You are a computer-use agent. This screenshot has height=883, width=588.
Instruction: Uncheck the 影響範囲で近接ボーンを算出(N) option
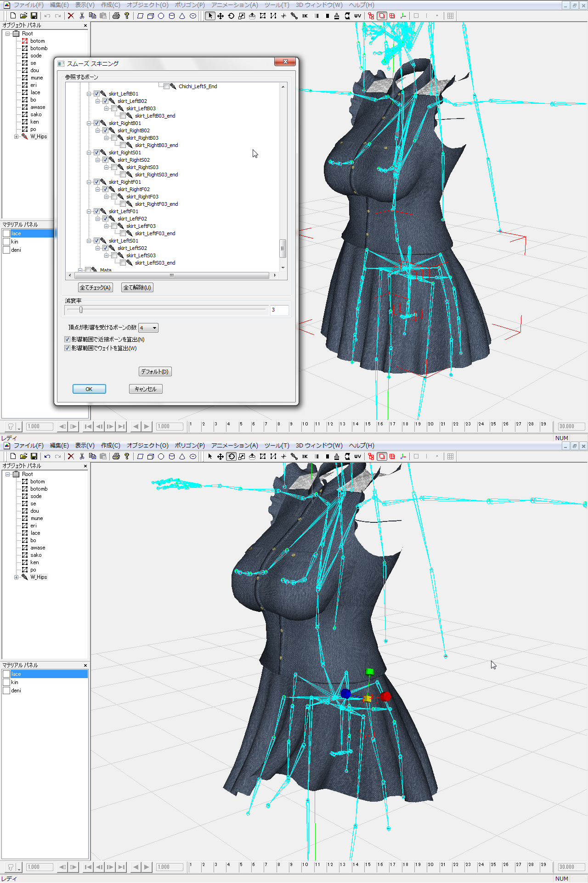[x=68, y=340]
